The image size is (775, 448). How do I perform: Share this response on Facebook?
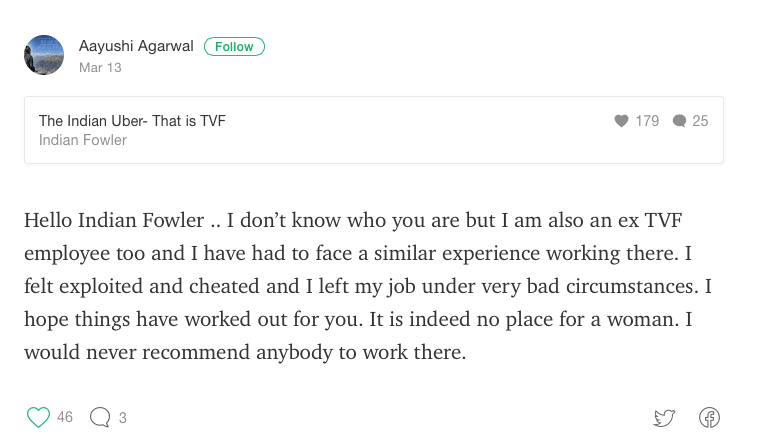709,418
